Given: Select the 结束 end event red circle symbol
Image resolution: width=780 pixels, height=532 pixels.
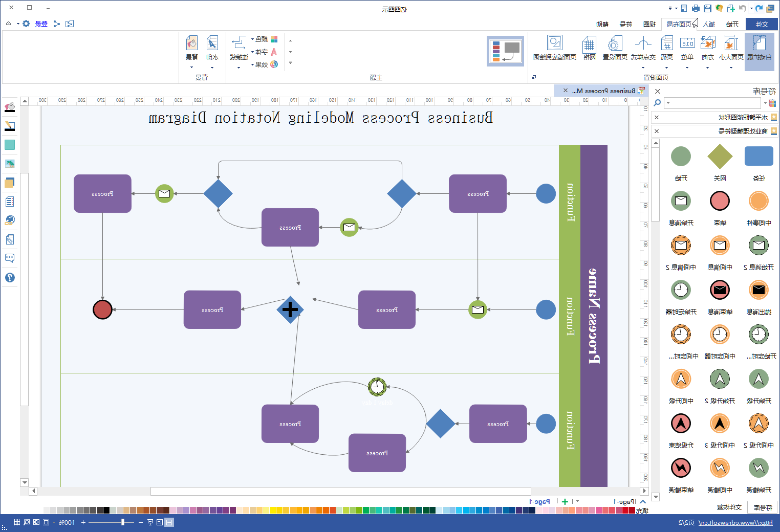Looking at the screenshot, I should pyautogui.click(x=720, y=201).
